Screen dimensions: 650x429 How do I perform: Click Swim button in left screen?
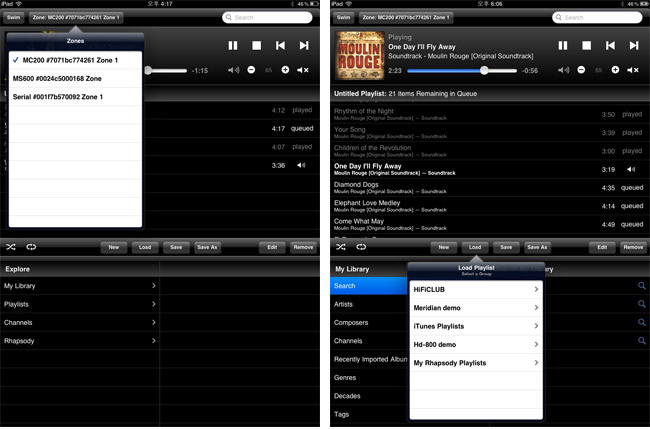pyautogui.click(x=14, y=17)
